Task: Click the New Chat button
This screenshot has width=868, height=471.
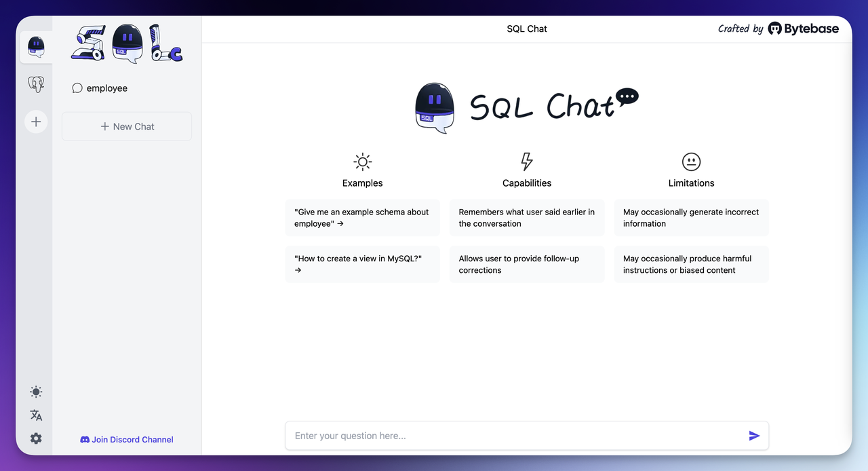Action: click(x=127, y=126)
